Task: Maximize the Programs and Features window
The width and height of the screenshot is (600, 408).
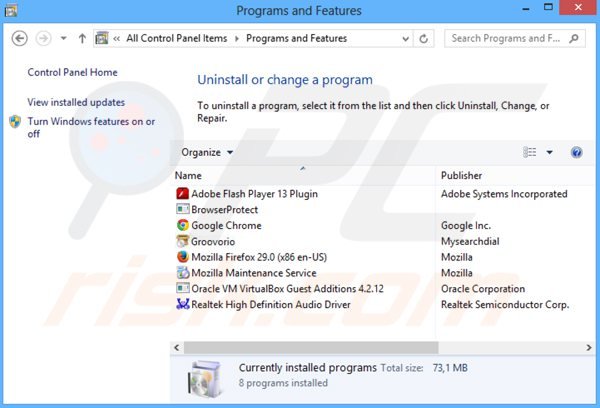Action: pyautogui.click(x=548, y=7)
